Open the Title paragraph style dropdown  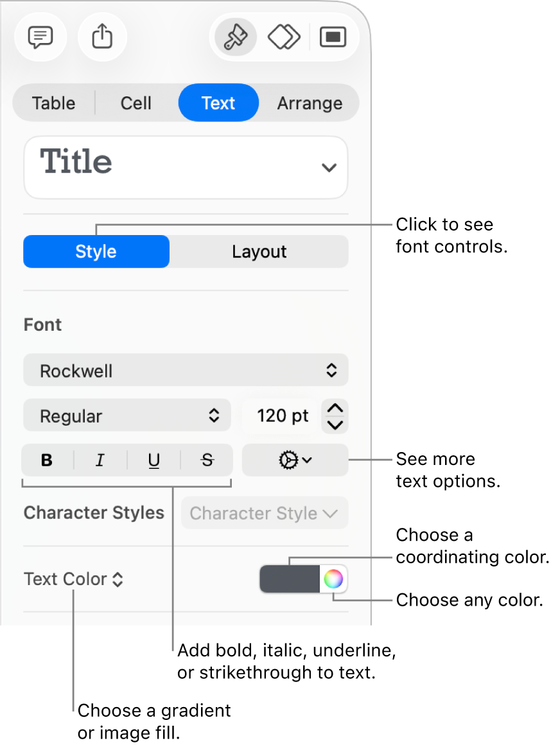pos(186,167)
